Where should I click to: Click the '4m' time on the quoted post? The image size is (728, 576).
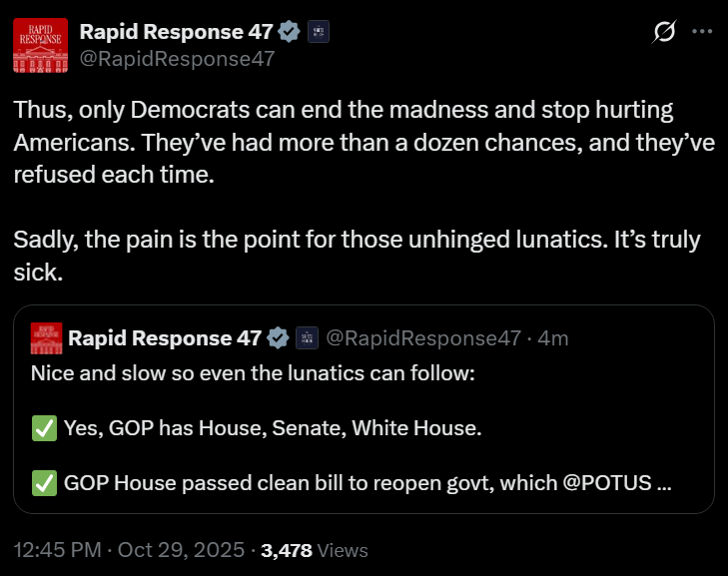553,338
